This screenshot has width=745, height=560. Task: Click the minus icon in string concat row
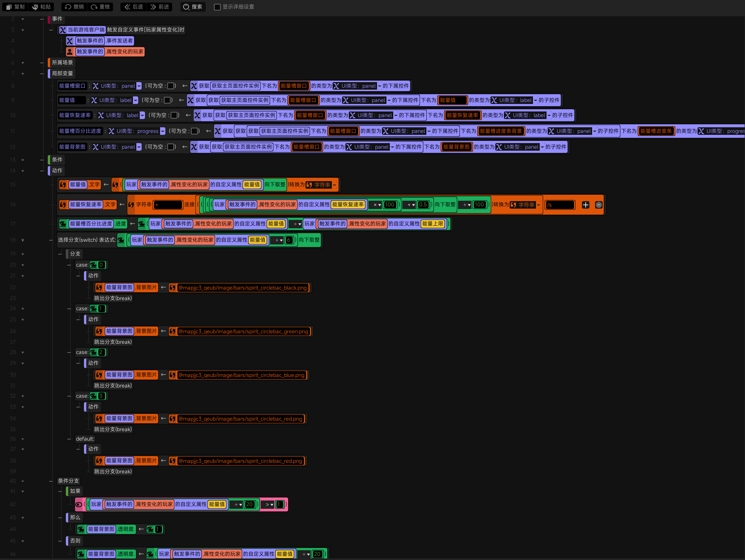pos(598,205)
